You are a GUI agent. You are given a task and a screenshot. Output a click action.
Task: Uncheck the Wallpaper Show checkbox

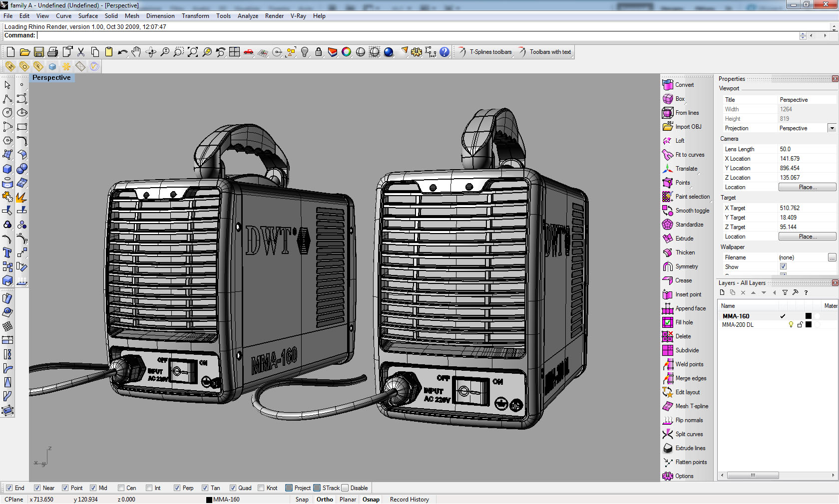[783, 267]
